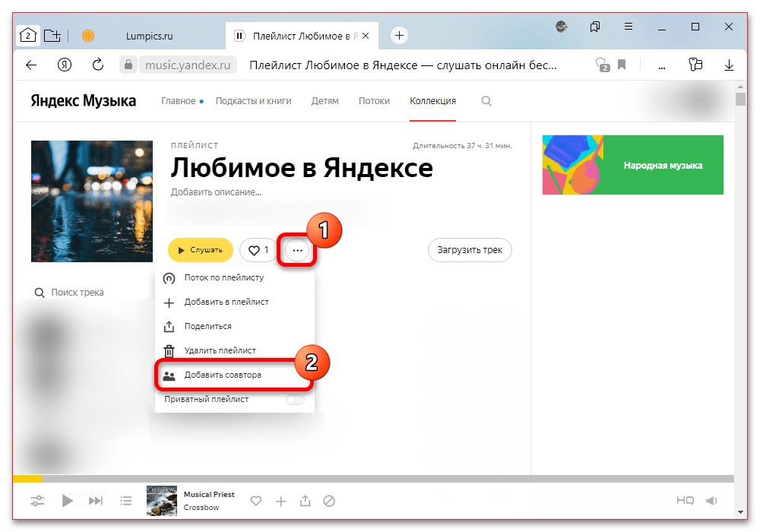Seek on the playback progress bar
Viewport: 760px width, 532px height.
tap(373, 479)
